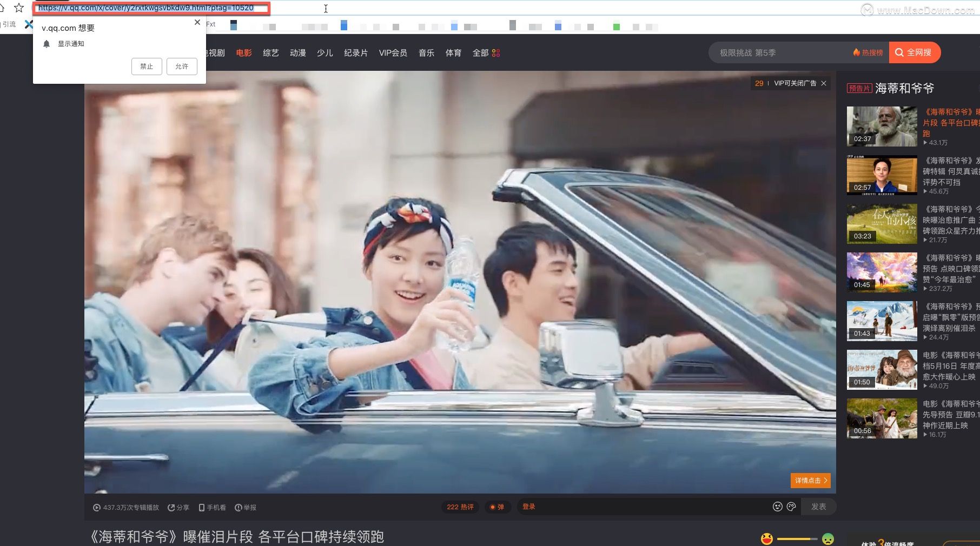This screenshot has height=546, width=980.
Task: Open the VIP会员 tab
Action: (x=393, y=53)
